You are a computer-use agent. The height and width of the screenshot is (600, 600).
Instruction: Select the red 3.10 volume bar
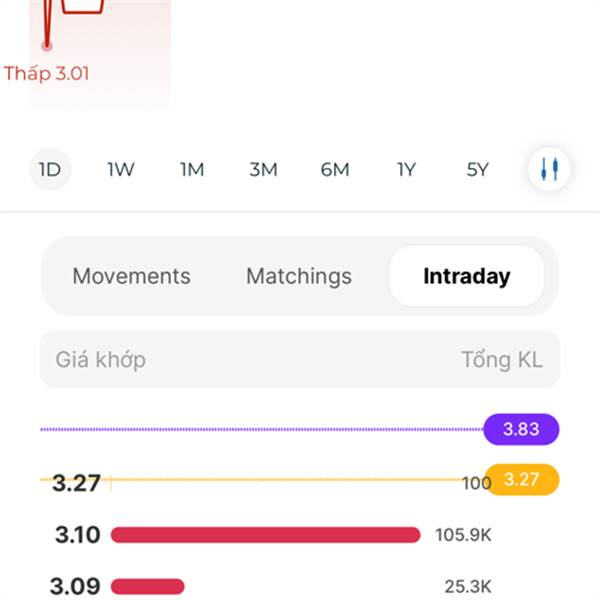(x=265, y=535)
